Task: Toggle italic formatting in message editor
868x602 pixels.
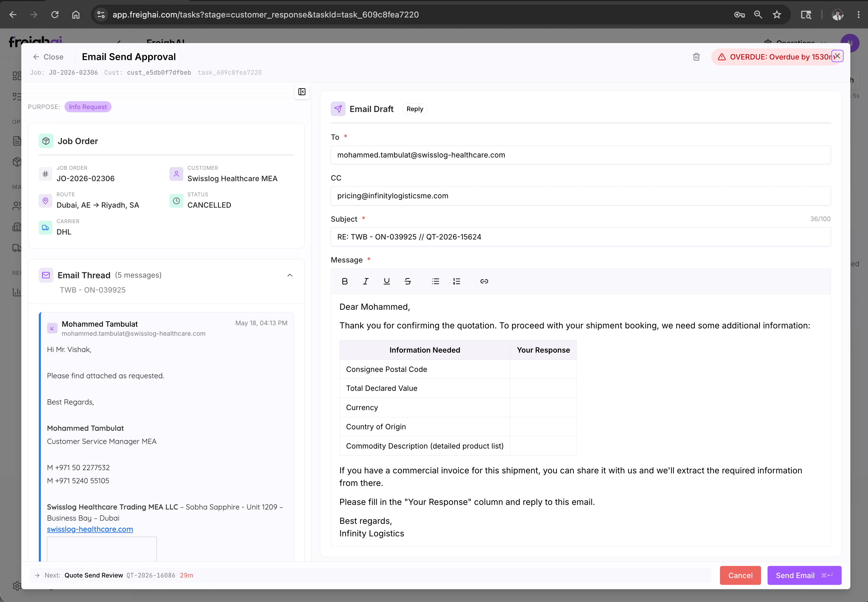Action: click(365, 281)
